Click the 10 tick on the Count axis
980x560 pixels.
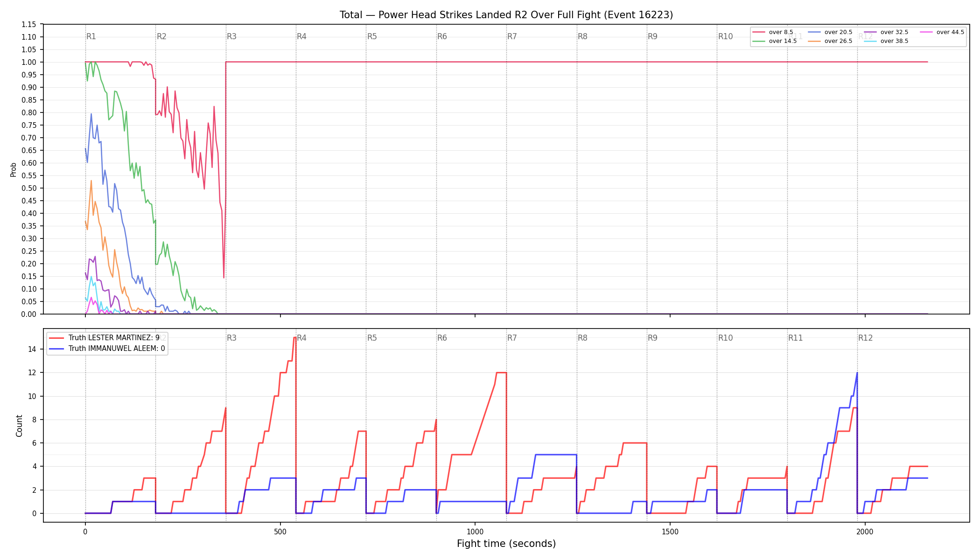pyautogui.click(x=32, y=396)
